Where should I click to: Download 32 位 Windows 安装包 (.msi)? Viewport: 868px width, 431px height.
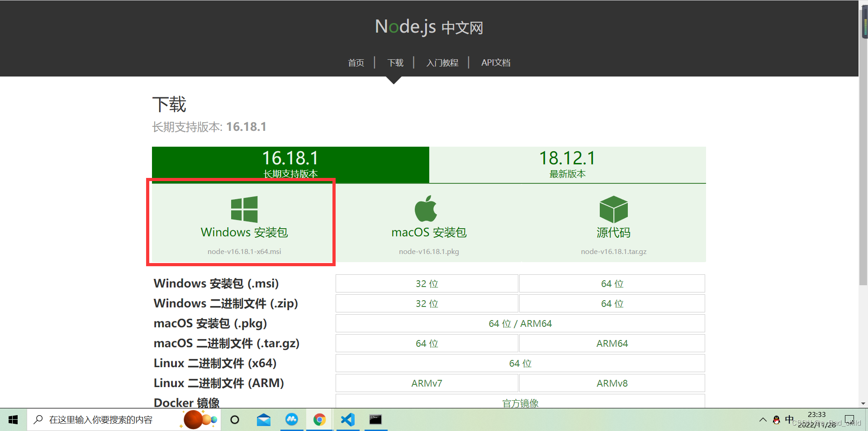pyautogui.click(x=427, y=283)
